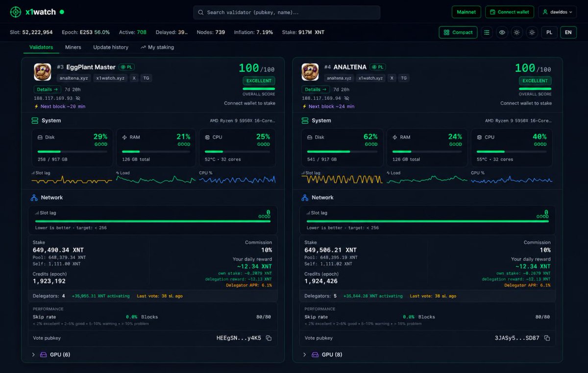Click the CPU icon on ANALTENA card
588x373 pixels.
point(480,138)
